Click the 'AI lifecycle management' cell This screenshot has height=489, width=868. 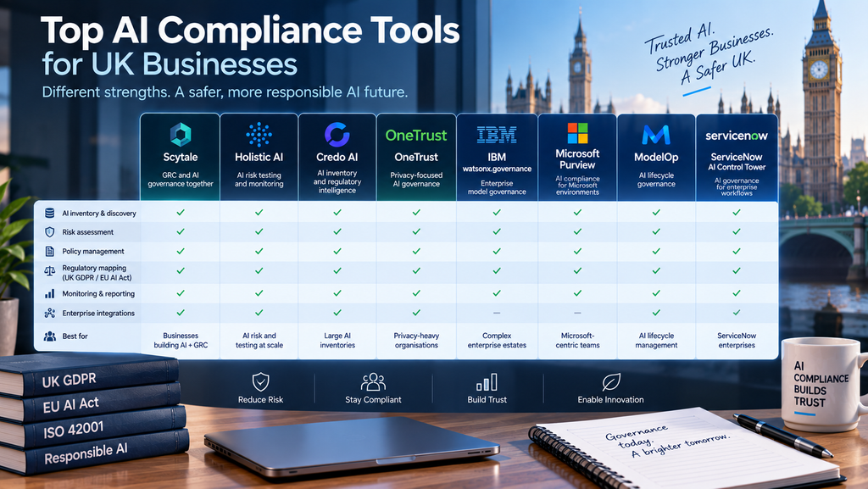(x=656, y=340)
